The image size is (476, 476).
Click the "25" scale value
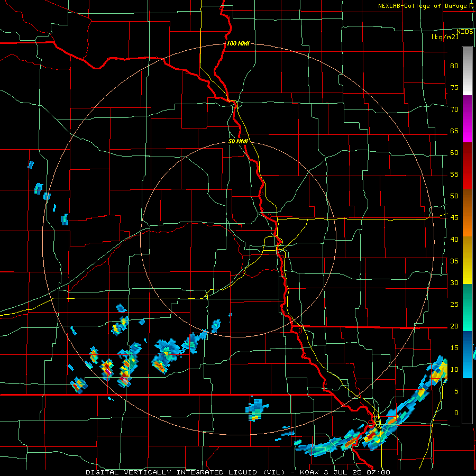coord(454,304)
